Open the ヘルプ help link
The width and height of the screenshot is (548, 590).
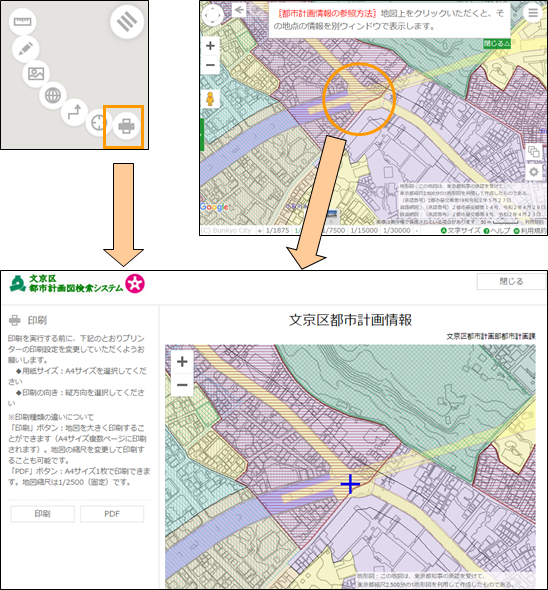(x=497, y=231)
